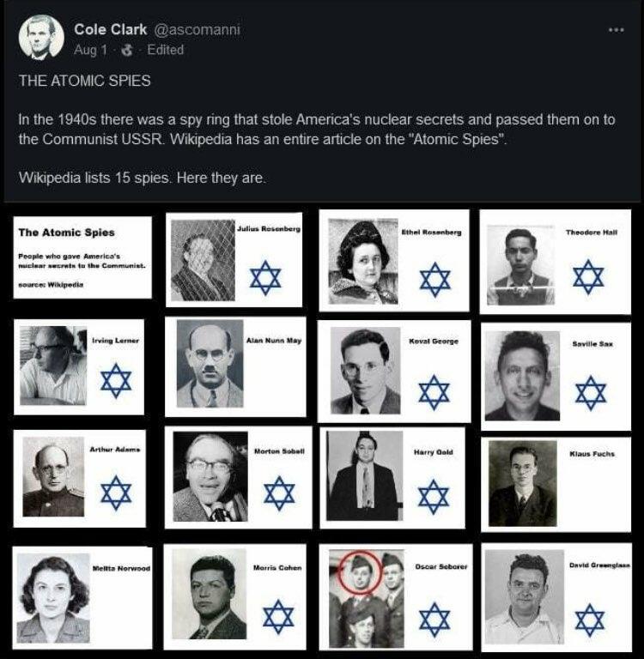Viewport: 644px width, 659px height.
Task: Click the globe audience icon beside the date
Action: [x=126, y=50]
